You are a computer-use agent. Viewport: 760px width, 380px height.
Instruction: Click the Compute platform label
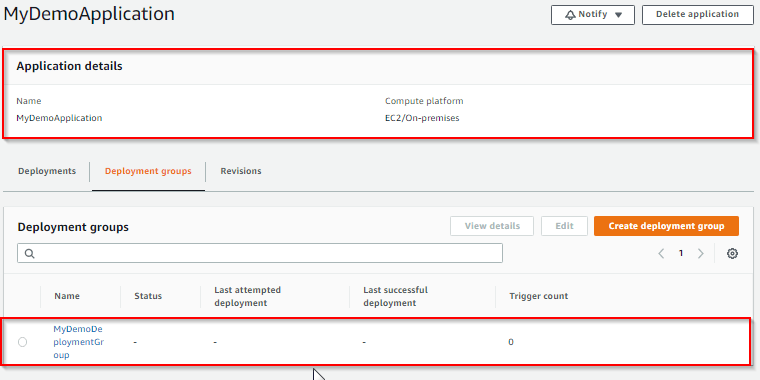(424, 101)
